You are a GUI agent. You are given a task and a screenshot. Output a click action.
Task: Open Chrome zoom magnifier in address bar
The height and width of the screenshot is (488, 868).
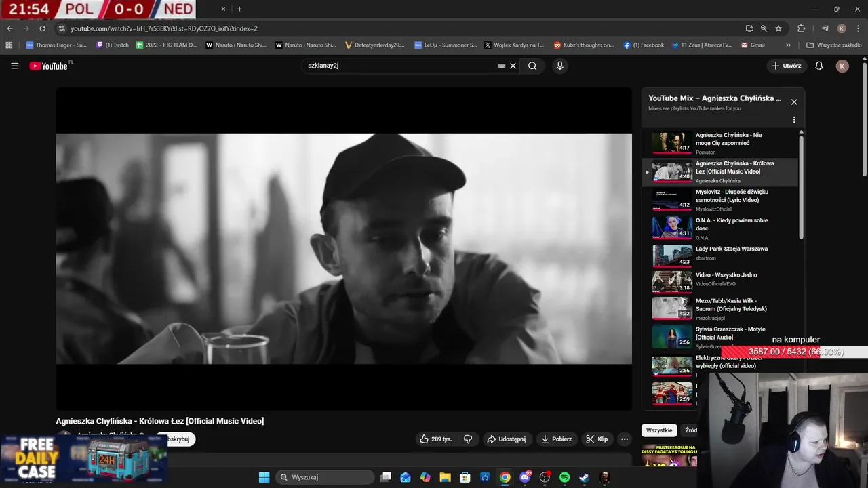(x=764, y=28)
